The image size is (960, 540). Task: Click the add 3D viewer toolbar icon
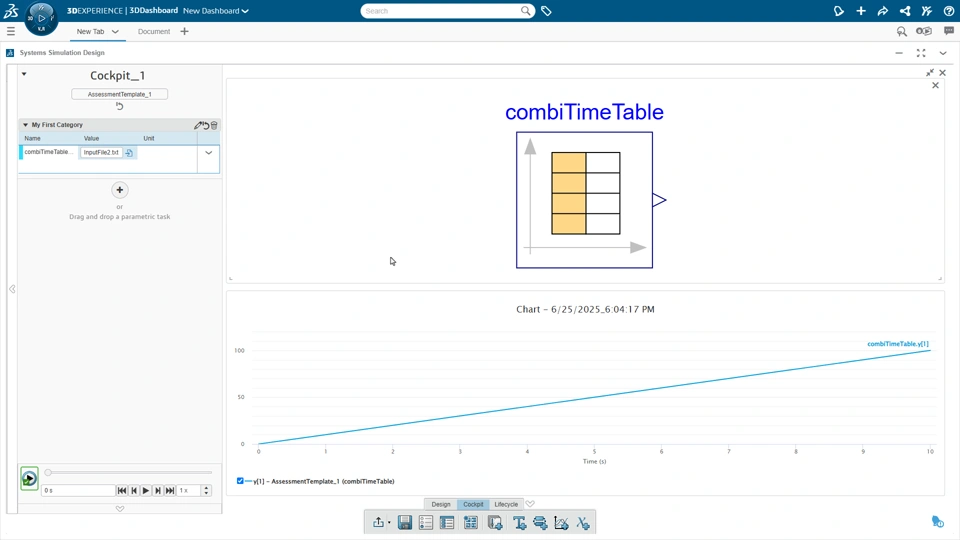tap(495, 522)
